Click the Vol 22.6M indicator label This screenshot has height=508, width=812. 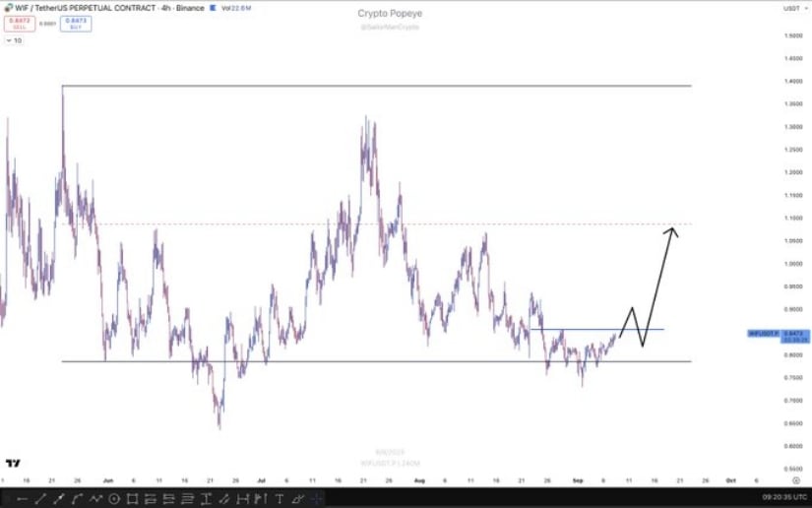(236, 8)
